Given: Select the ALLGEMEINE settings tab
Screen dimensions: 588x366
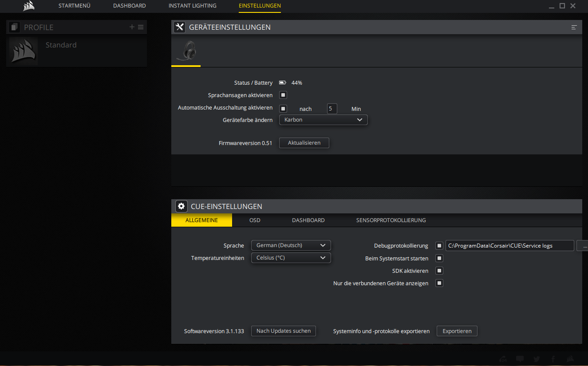Looking at the screenshot, I should [x=201, y=220].
